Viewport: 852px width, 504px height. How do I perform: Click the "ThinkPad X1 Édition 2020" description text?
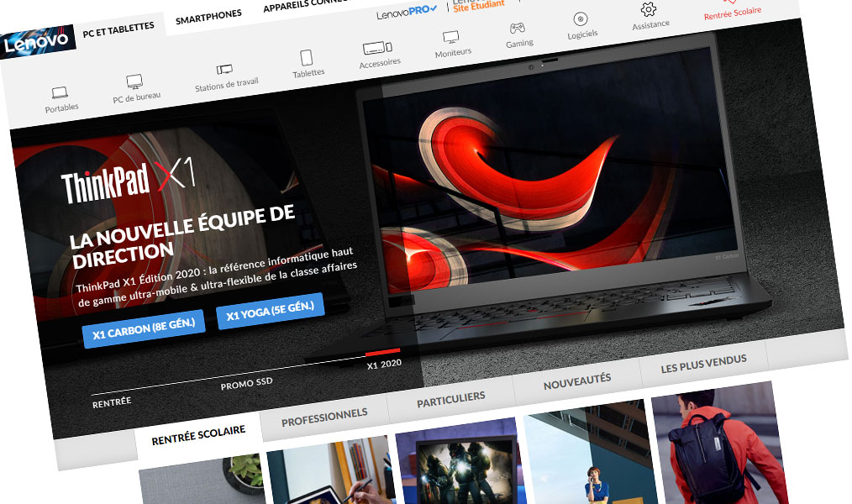point(217,276)
